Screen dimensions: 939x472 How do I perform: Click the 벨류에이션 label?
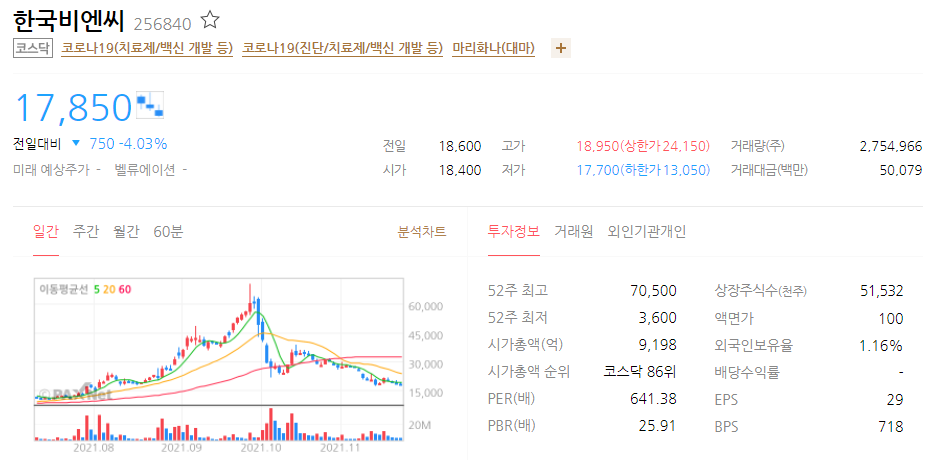[145, 170]
